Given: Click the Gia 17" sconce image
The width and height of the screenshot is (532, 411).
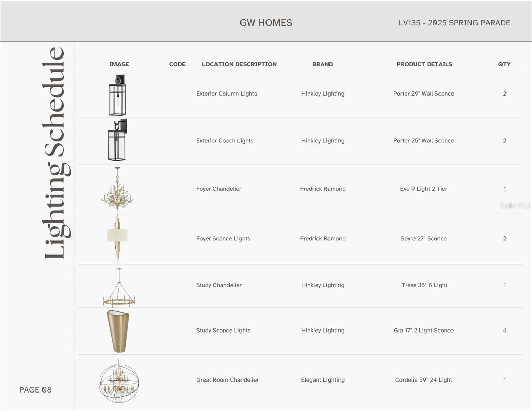Looking at the screenshot, I should pos(118,331).
